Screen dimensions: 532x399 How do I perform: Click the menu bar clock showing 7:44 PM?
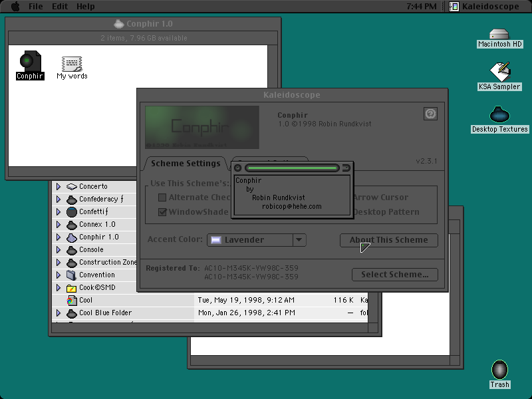click(422, 7)
